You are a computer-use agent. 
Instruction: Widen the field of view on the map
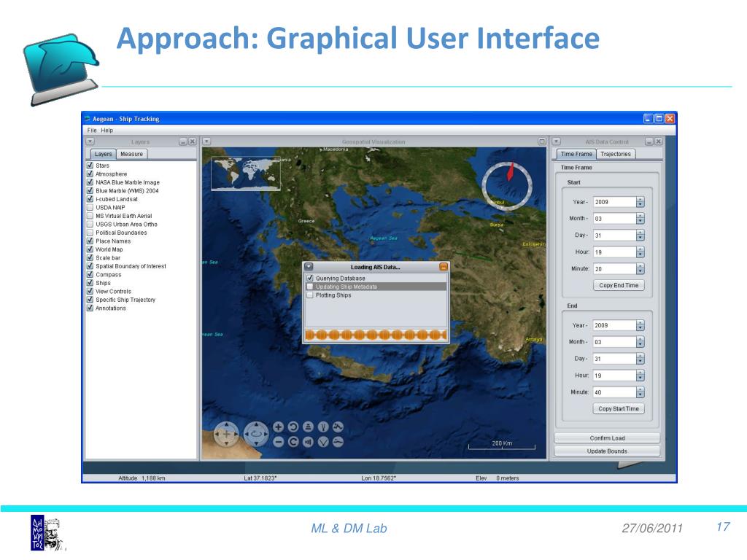323,442
